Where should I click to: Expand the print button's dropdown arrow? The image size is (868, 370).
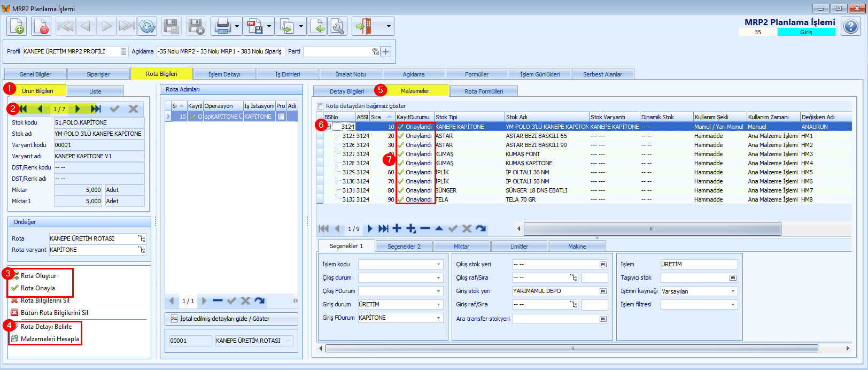[x=237, y=26]
